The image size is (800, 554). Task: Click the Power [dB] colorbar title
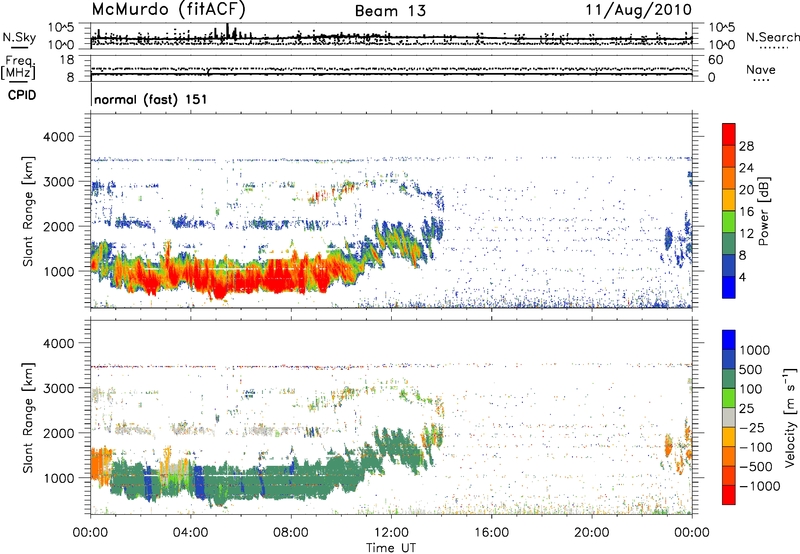pos(763,211)
